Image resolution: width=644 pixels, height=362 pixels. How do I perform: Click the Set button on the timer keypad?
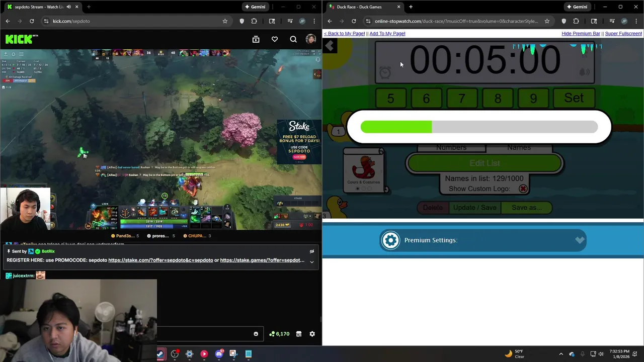click(x=574, y=98)
